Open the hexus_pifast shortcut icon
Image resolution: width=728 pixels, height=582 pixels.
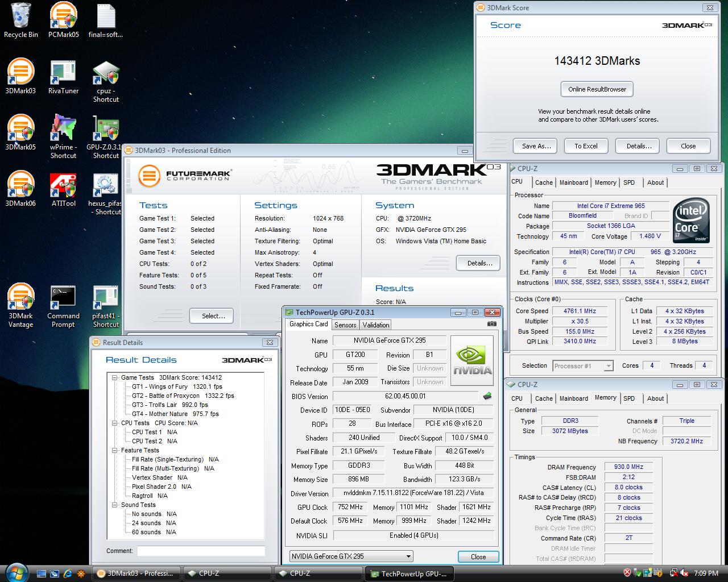[106, 193]
